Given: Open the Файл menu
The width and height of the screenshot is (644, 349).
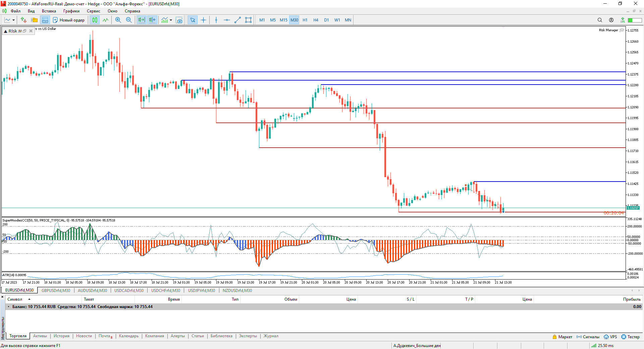Looking at the screenshot, I should tap(15, 11).
